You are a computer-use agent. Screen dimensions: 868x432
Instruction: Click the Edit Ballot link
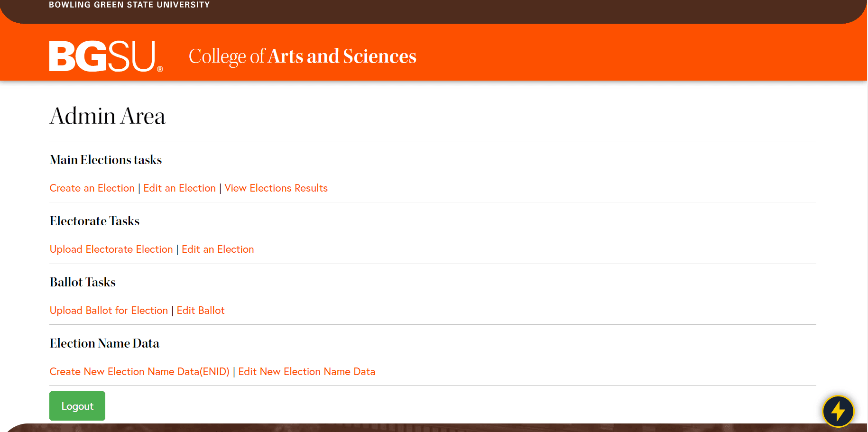201,311
